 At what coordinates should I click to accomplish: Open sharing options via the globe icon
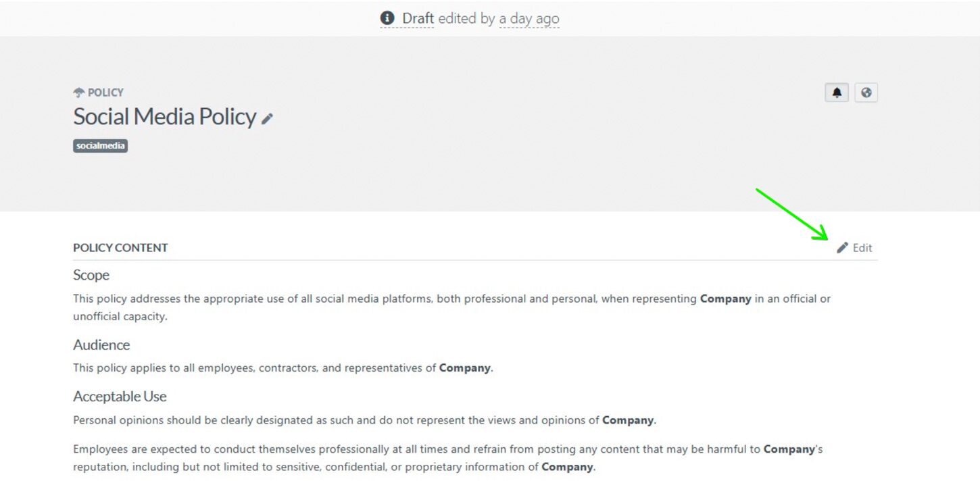point(866,93)
